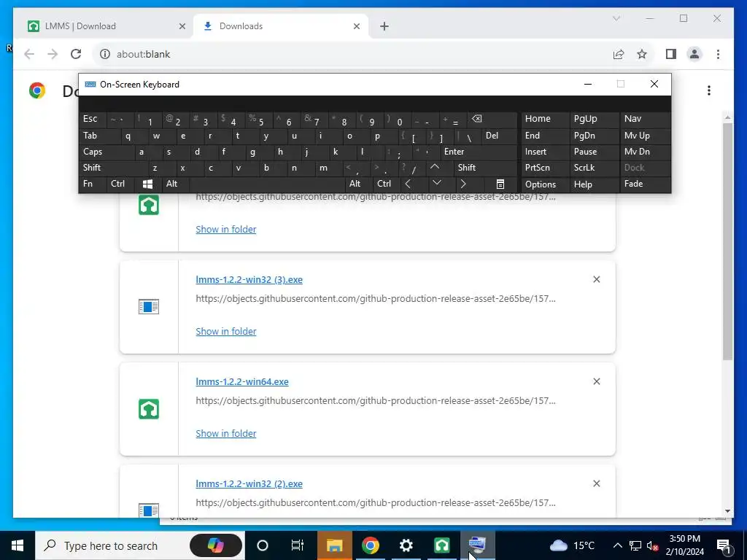Toggle the Chrome side panel

point(671,54)
